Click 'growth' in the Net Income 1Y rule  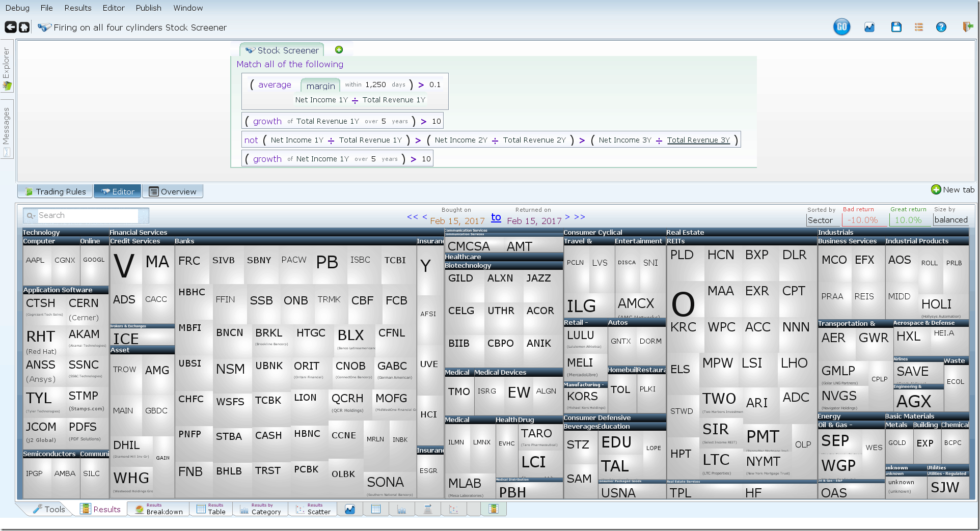267,159
